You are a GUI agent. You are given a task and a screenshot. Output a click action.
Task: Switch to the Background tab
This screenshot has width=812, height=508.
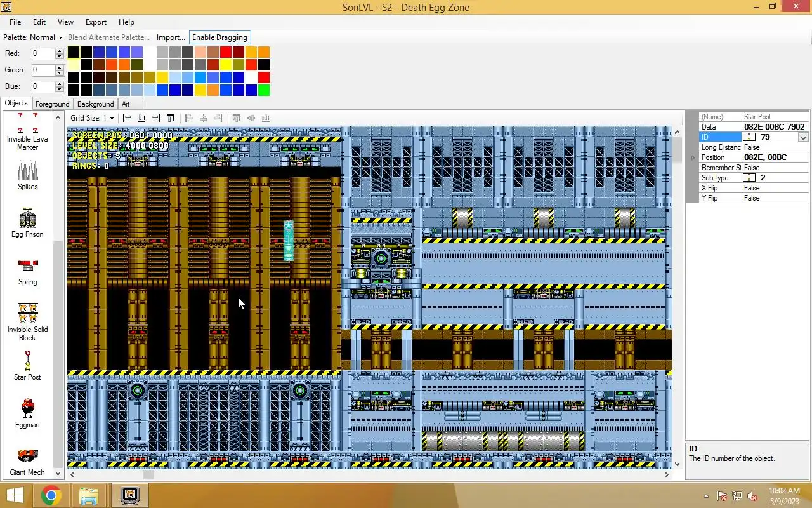(x=95, y=104)
